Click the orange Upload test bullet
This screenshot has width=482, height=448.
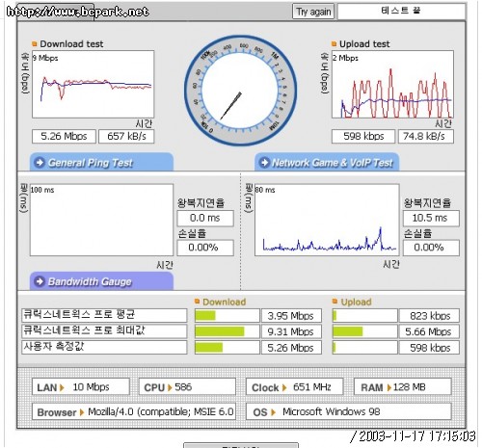click(335, 44)
